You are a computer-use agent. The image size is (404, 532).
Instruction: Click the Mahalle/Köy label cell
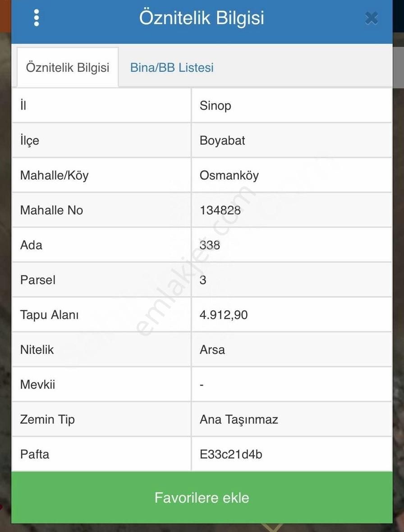pyautogui.click(x=101, y=175)
